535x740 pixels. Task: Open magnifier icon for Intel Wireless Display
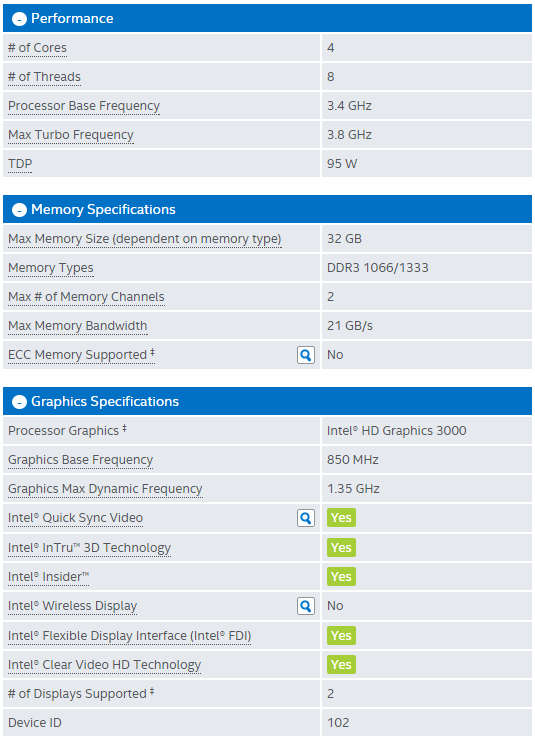coord(306,606)
